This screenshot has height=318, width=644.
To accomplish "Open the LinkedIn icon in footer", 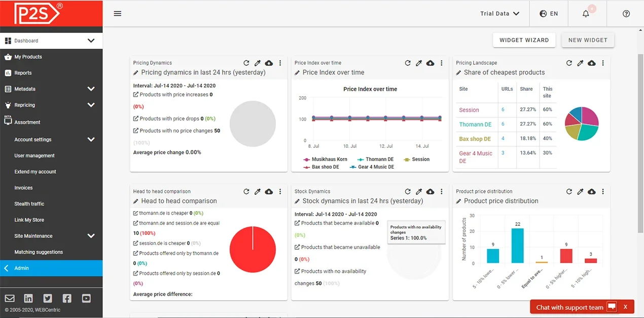I will [x=28, y=298].
